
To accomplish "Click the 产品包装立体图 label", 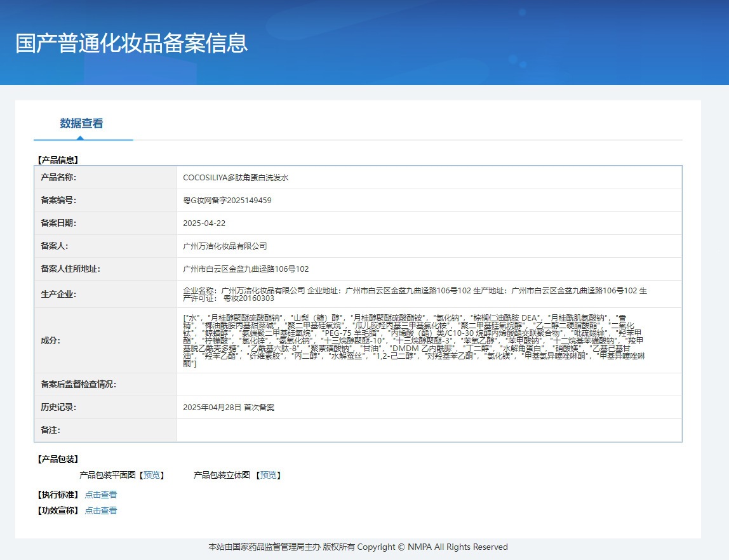I will point(222,475).
